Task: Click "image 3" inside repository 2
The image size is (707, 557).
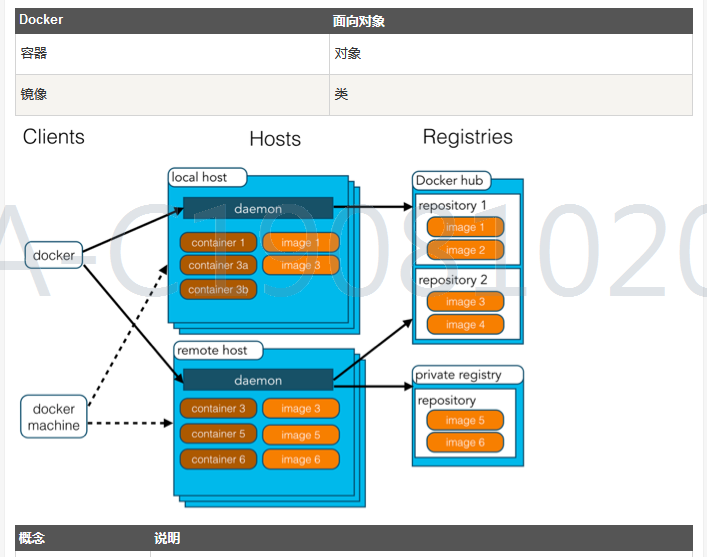Action: point(465,302)
